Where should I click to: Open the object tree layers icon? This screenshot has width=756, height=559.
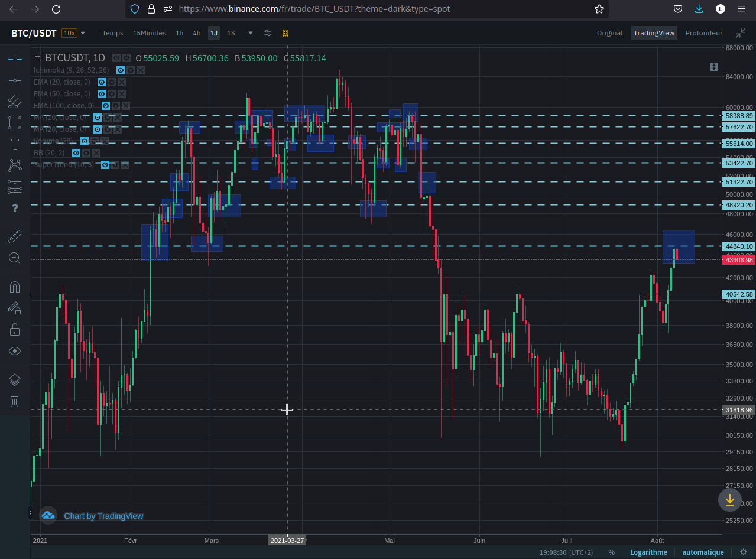point(15,380)
